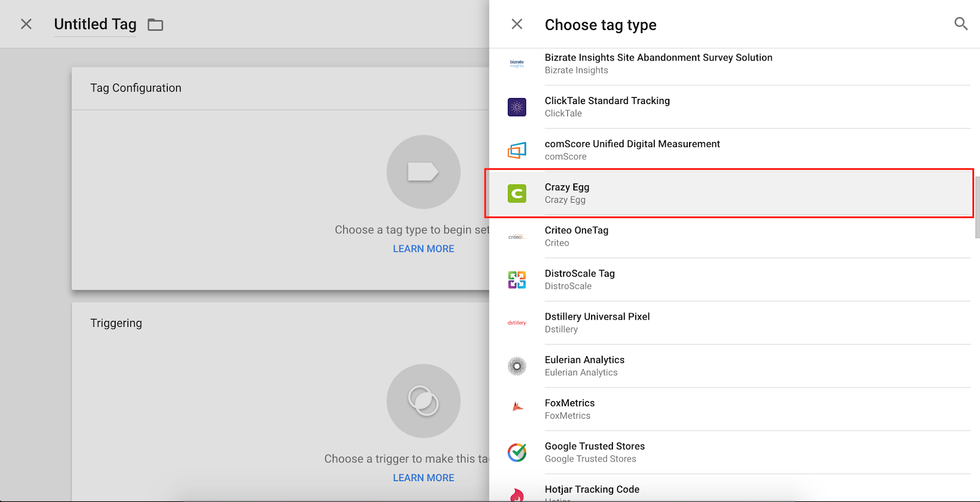Click the trigger circles icon in Triggering
Viewport: 980px width, 502px height.
423,401
